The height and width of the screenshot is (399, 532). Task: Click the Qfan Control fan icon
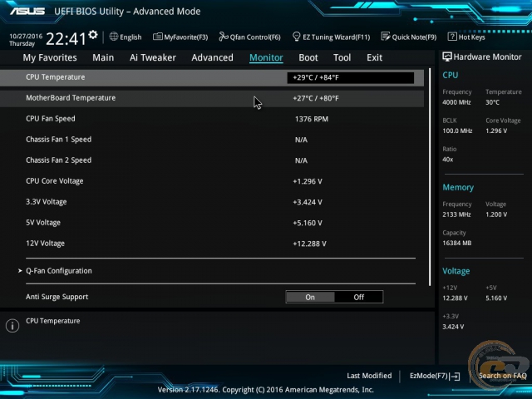(224, 37)
